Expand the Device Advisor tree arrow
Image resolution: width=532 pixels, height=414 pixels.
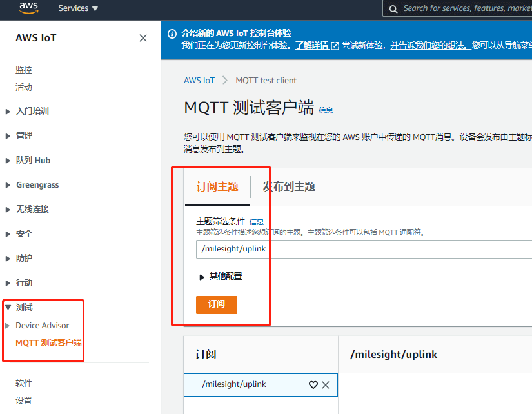8,326
